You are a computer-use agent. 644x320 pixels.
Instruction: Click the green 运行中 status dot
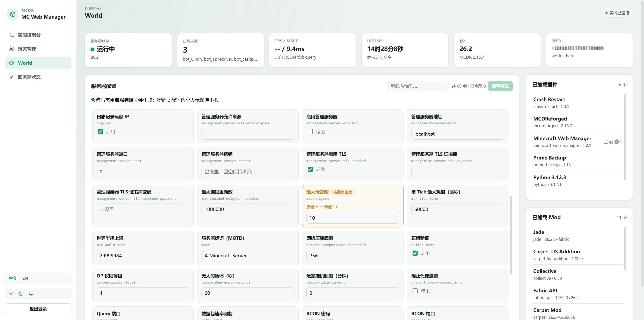(x=92, y=49)
